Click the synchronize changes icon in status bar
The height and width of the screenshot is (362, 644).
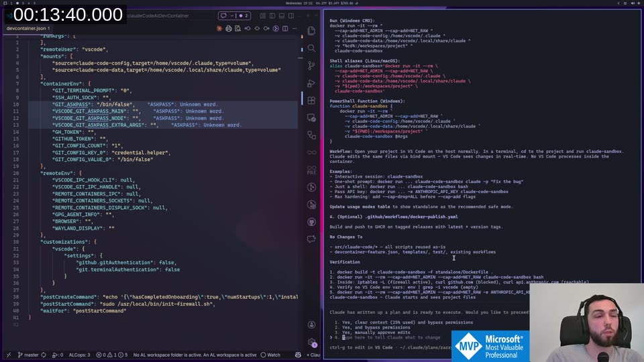point(44,355)
